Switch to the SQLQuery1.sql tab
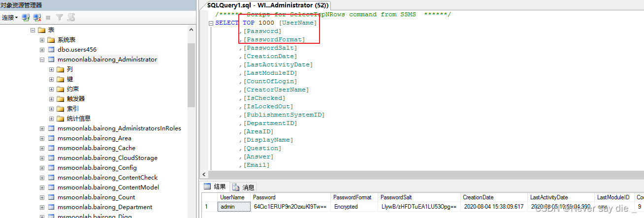 (268, 4)
